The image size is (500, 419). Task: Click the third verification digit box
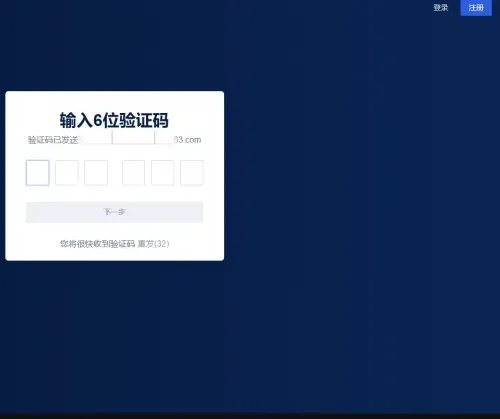[96, 173]
